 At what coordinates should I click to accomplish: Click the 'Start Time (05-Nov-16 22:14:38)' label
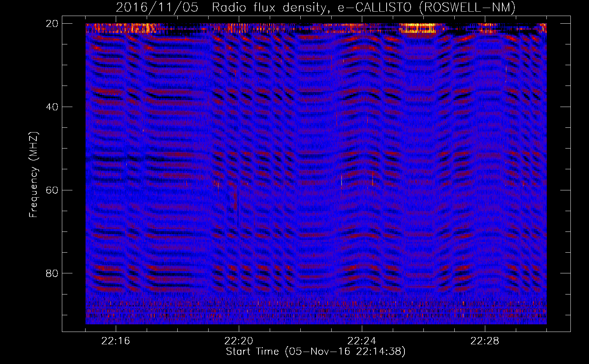(x=316, y=352)
